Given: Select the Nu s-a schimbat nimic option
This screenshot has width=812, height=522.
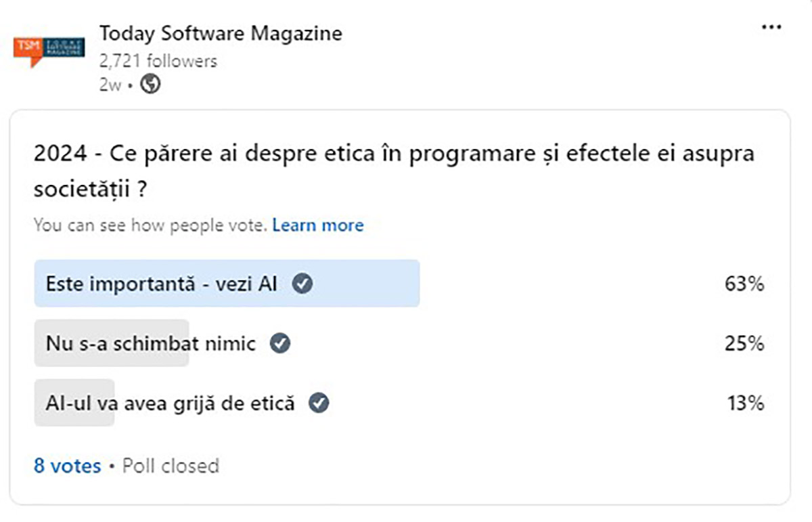Looking at the screenshot, I should (150, 343).
